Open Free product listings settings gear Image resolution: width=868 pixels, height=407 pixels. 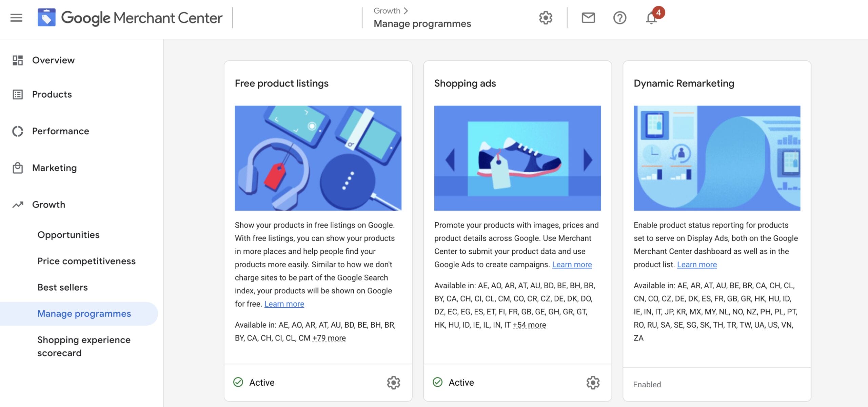click(x=393, y=382)
